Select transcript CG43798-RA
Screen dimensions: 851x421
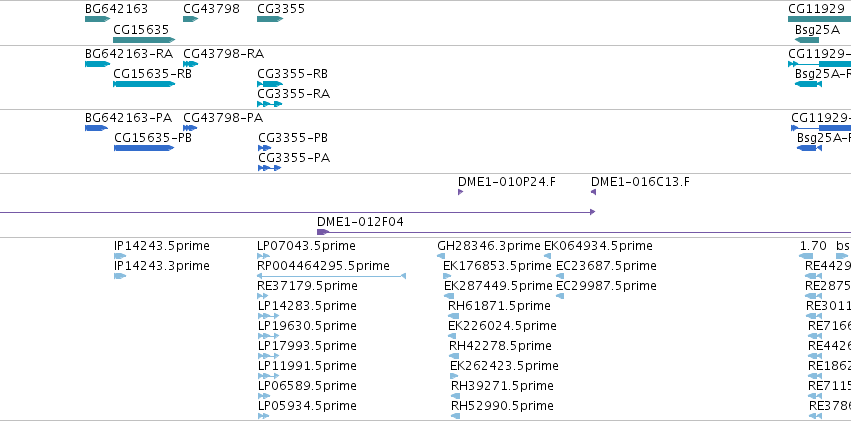point(224,53)
